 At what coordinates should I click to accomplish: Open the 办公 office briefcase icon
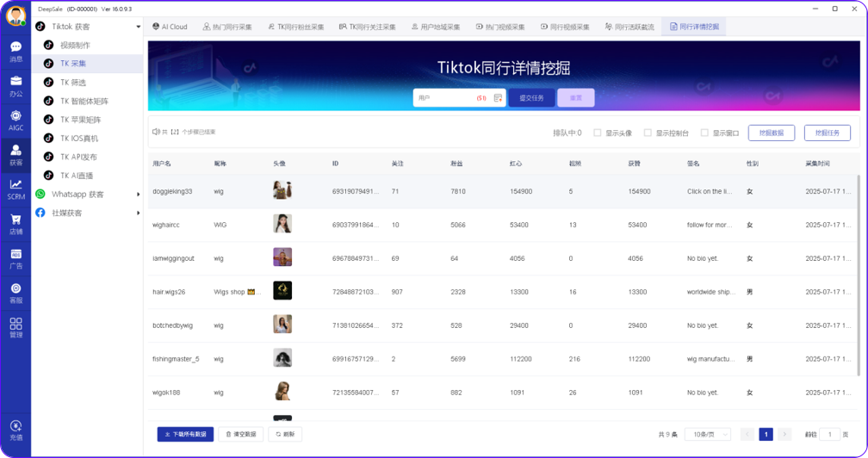(x=16, y=86)
